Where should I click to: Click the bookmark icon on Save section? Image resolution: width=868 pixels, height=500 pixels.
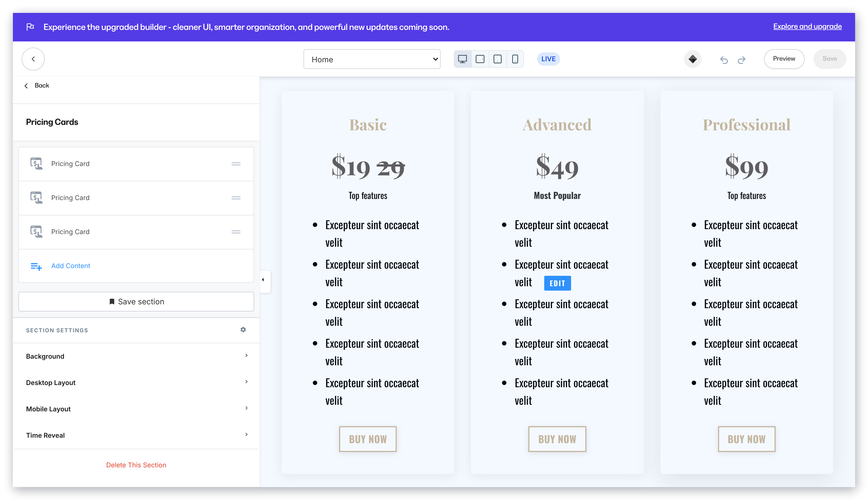112,302
